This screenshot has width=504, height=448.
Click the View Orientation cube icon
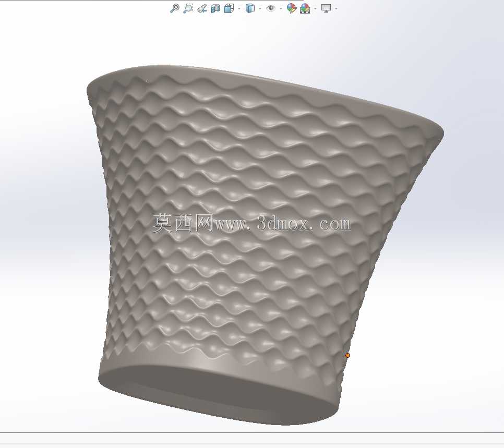[229, 8]
